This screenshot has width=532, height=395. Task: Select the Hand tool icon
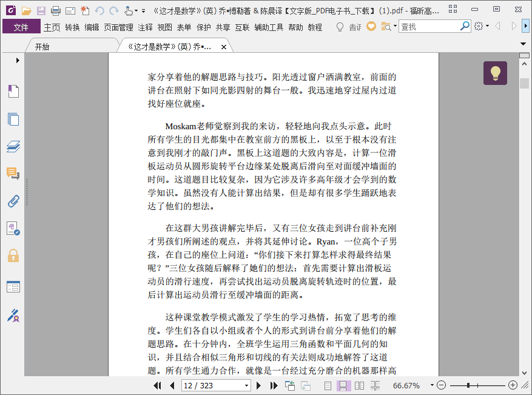click(x=128, y=11)
